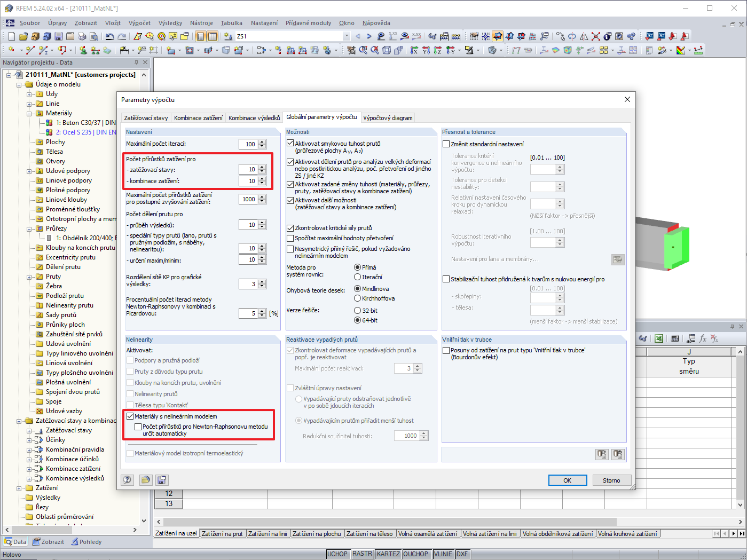
Task: Open the info 'i' icon in toolbar
Action: (607, 36)
